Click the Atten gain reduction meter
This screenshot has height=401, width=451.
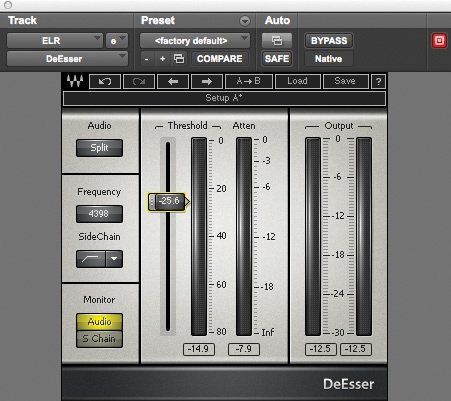[244, 236]
